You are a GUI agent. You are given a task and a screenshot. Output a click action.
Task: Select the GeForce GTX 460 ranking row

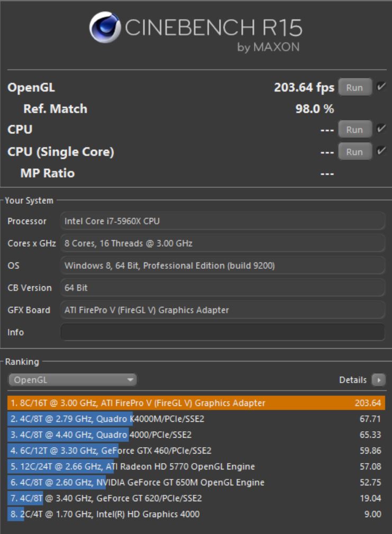pyautogui.click(x=196, y=451)
